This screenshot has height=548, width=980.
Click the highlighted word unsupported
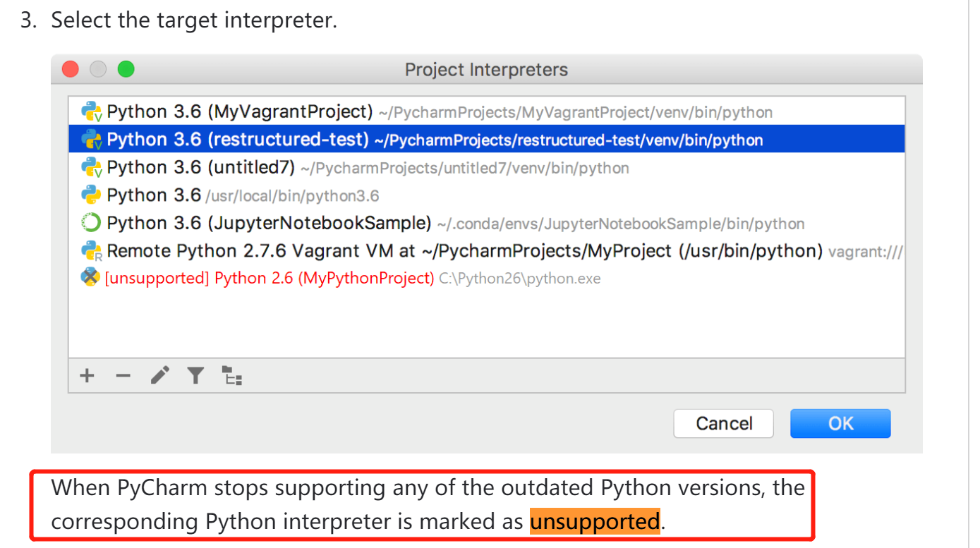point(595,522)
